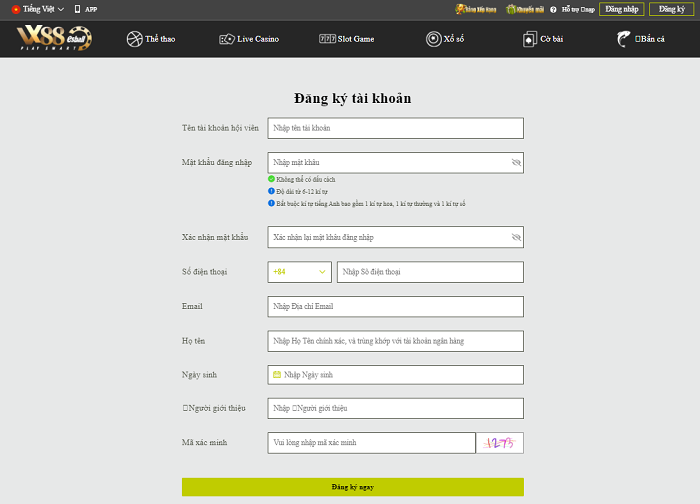This screenshot has width=700, height=504.
Task: Click the Cờ bài playing card icon
Action: pyautogui.click(x=530, y=39)
